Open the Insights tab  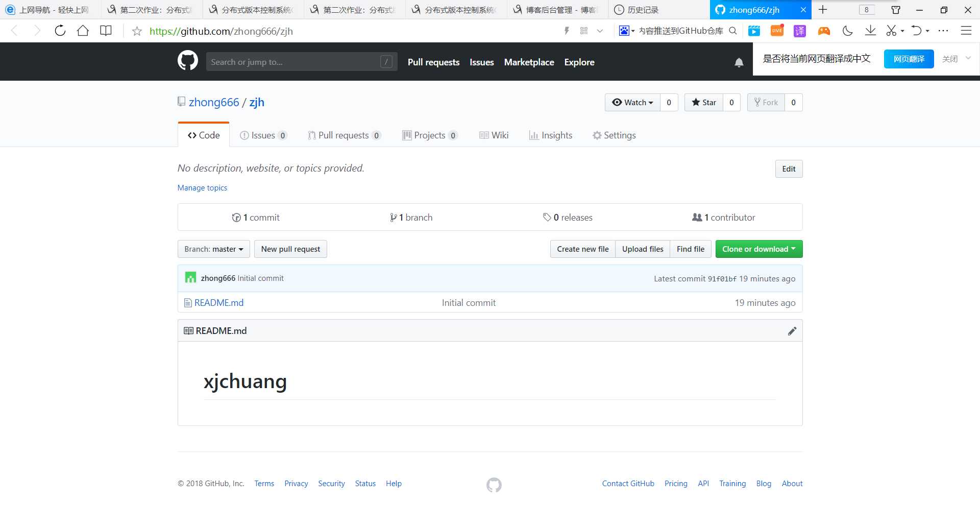[x=551, y=135]
